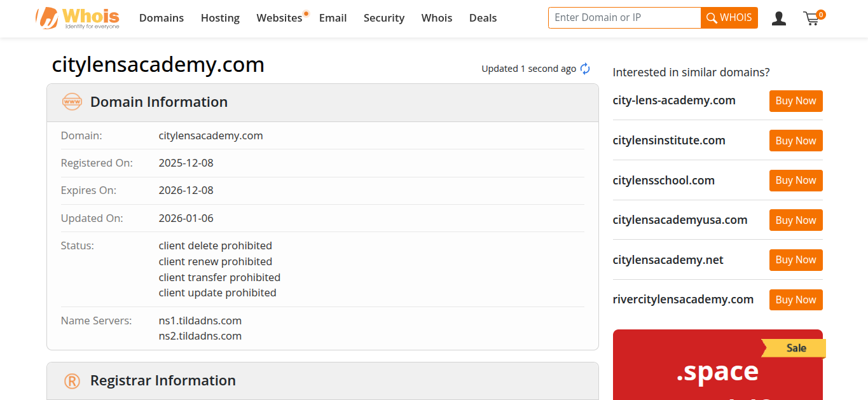Open the Email menu
The width and height of the screenshot is (868, 400).
tap(333, 18)
